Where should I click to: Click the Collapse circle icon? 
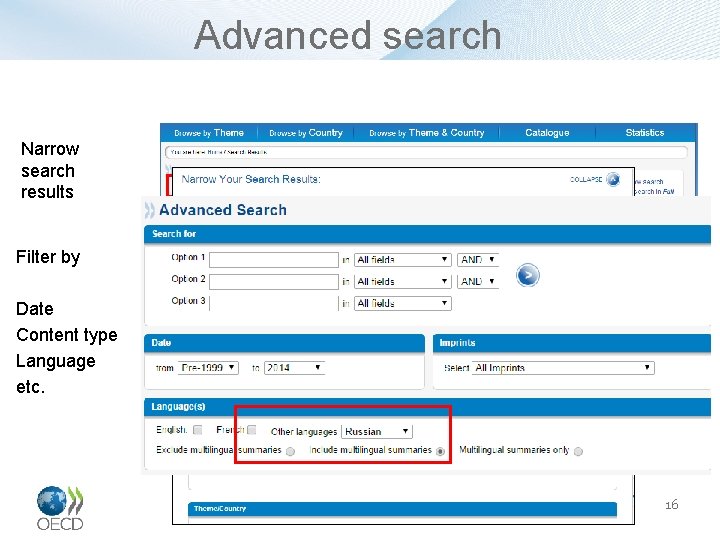pos(613,179)
